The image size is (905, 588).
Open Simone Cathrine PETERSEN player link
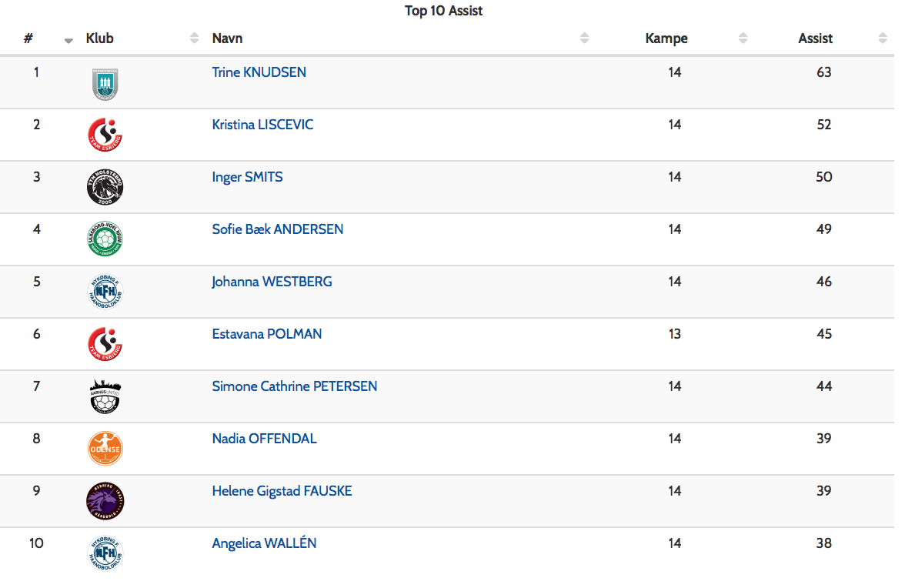pos(294,386)
